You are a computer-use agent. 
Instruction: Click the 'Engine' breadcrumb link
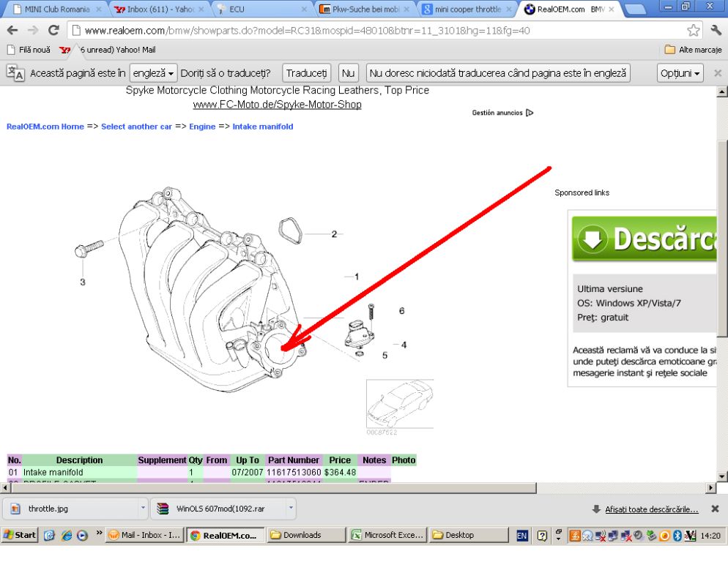[202, 127]
